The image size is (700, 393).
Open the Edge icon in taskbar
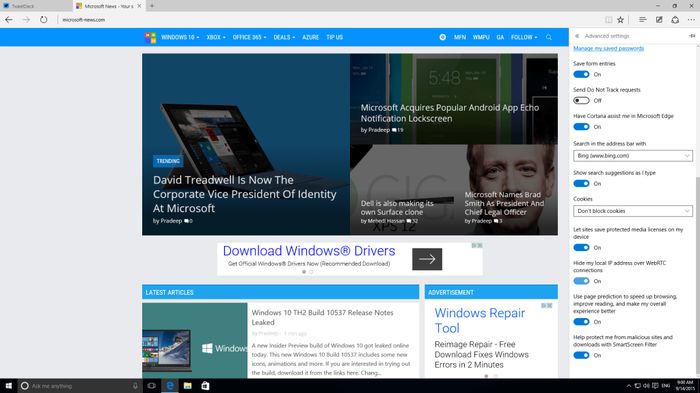click(170, 385)
